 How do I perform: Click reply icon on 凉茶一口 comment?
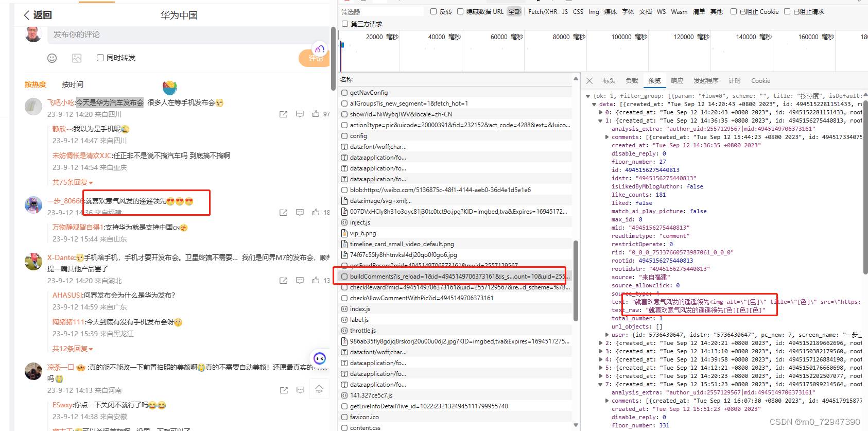tap(300, 390)
